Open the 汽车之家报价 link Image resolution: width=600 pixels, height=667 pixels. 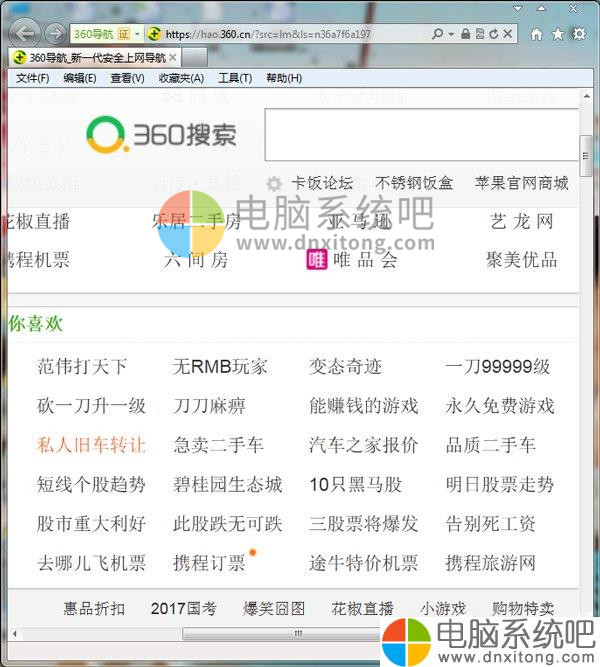click(363, 445)
